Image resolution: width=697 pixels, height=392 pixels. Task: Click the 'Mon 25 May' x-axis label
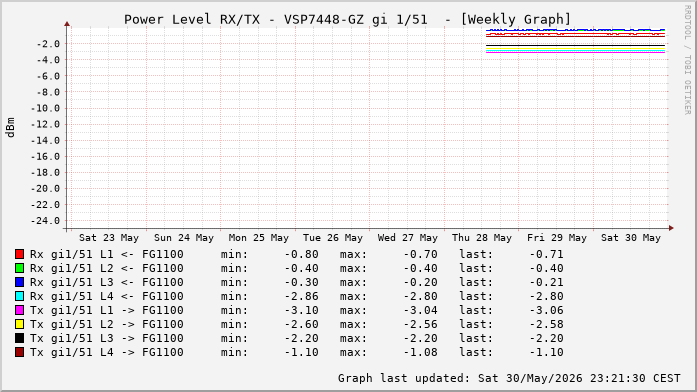point(258,238)
